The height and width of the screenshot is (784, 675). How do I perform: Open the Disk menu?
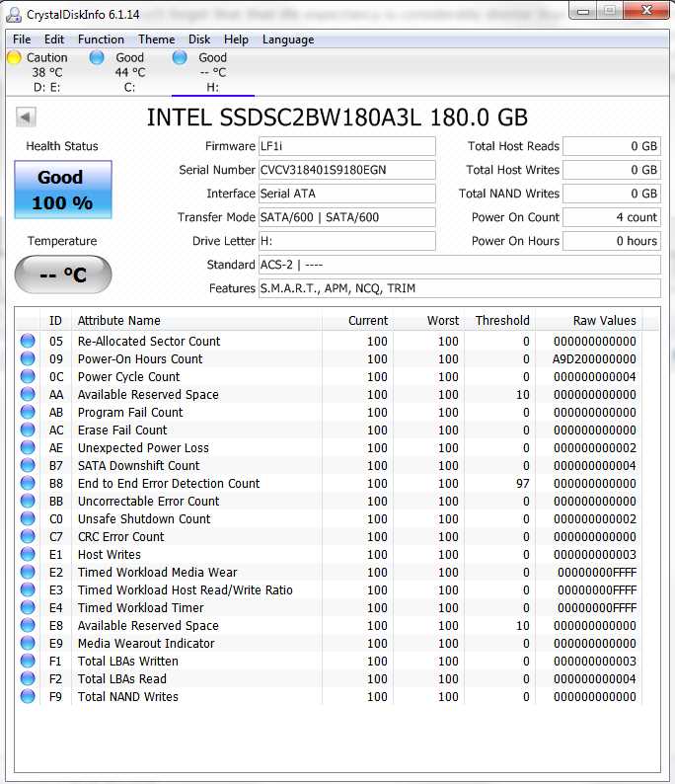(x=199, y=39)
